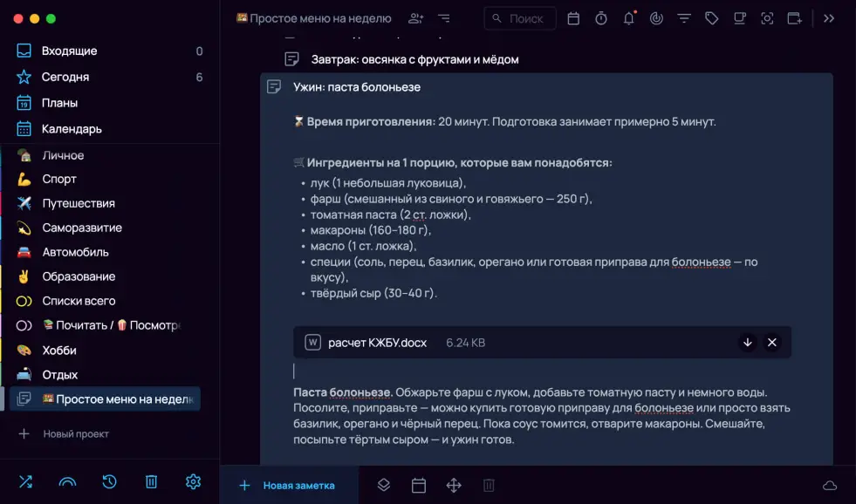Open the Сегодня section in sidebar
The image size is (856, 504).
pyautogui.click(x=65, y=77)
